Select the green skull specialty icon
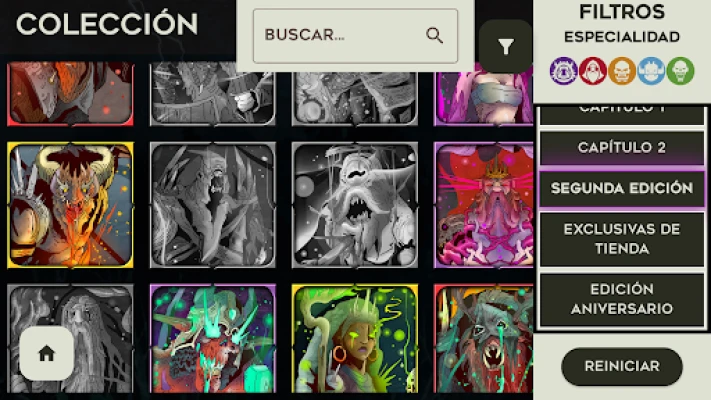 [x=680, y=71]
